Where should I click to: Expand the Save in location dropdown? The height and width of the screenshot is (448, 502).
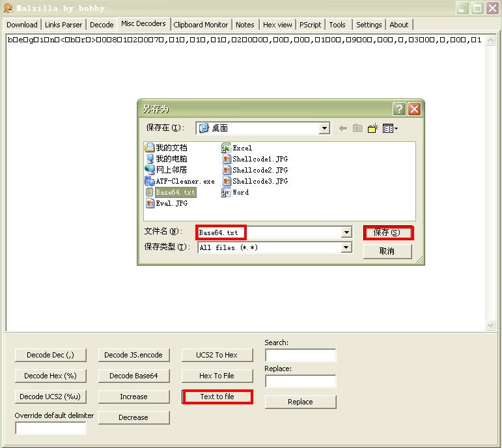(324, 128)
